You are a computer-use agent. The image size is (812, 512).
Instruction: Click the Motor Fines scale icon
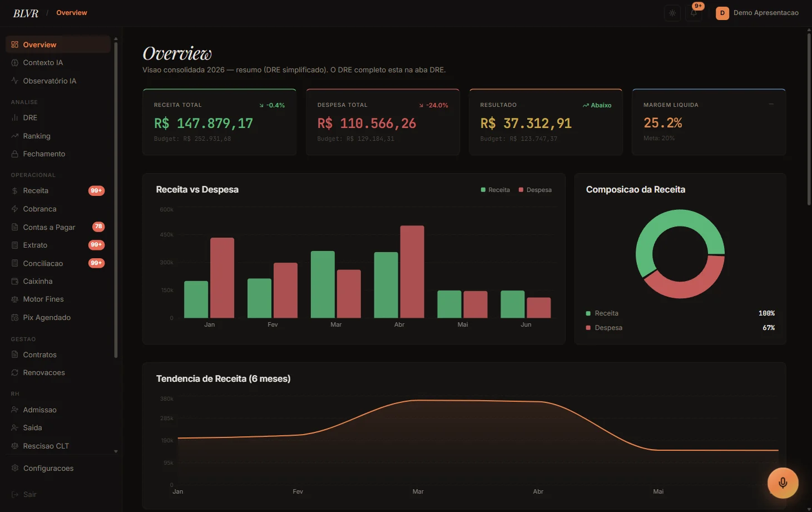[15, 299]
